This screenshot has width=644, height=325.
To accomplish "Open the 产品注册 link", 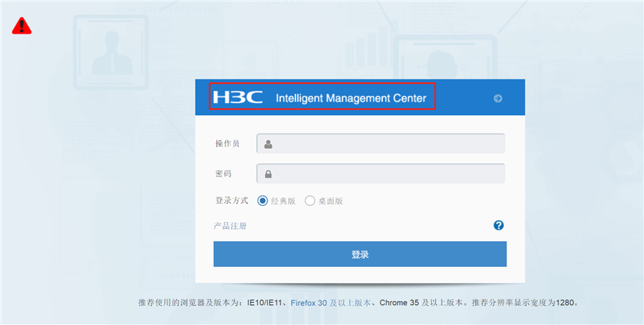I will [230, 226].
